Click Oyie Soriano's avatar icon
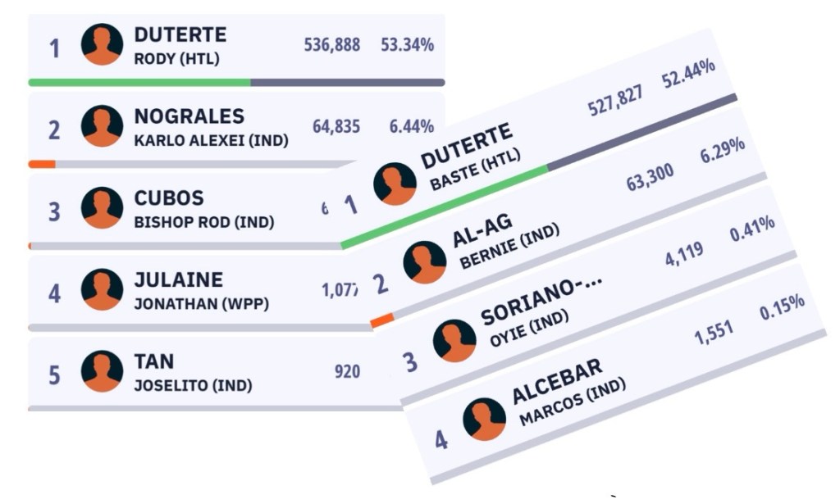Screen dimensions: 840x504 pyautogui.click(x=454, y=340)
